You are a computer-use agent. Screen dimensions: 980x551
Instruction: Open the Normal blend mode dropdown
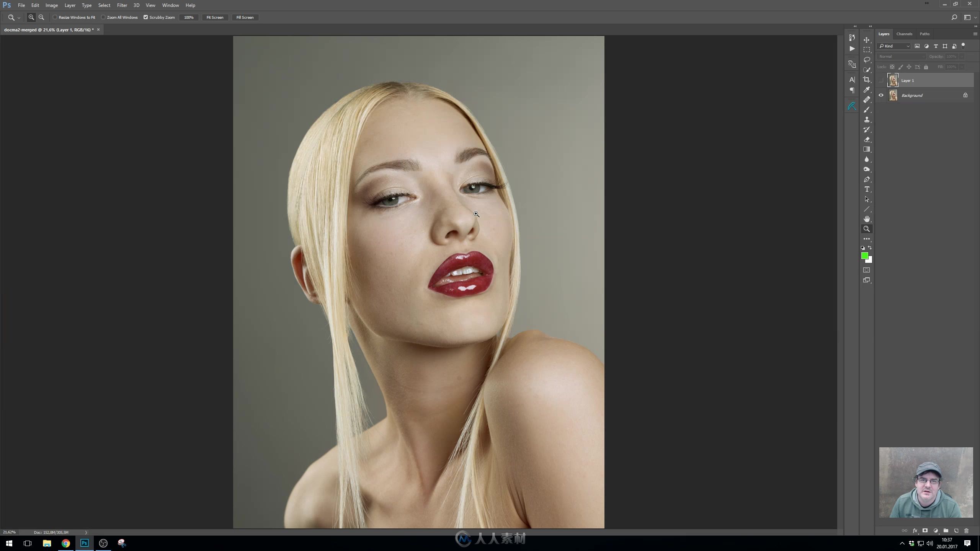pyautogui.click(x=902, y=56)
